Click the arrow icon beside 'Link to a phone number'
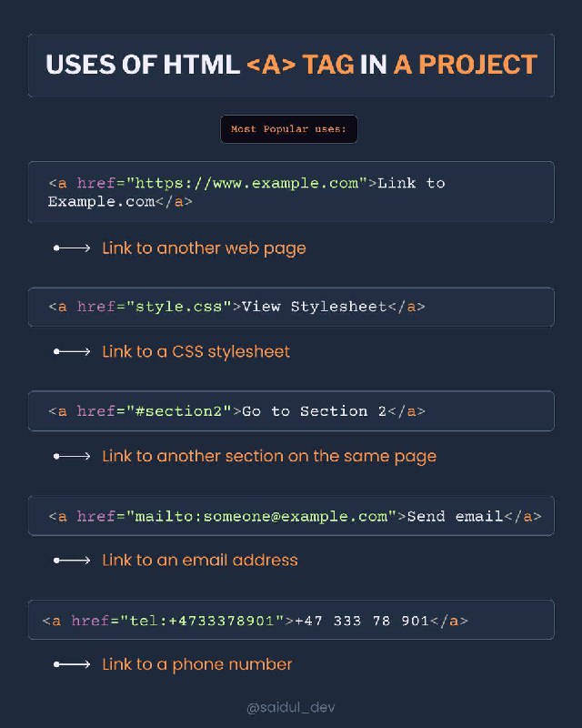Viewport: 582px width, 728px height. pyautogui.click(x=72, y=664)
